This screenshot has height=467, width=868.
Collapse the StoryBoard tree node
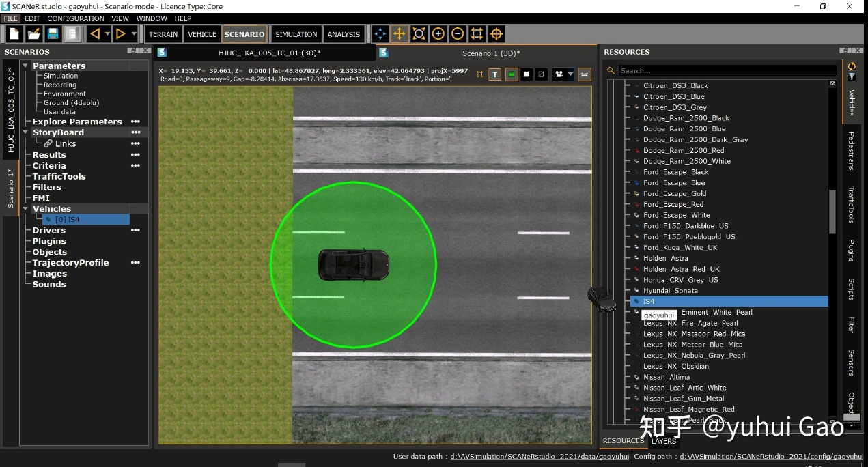26,132
